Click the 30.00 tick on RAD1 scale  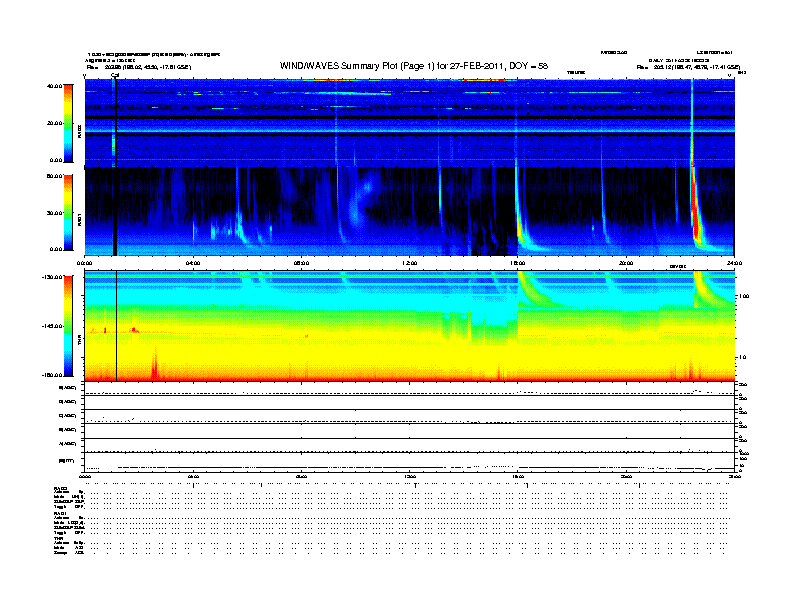pyautogui.click(x=54, y=213)
